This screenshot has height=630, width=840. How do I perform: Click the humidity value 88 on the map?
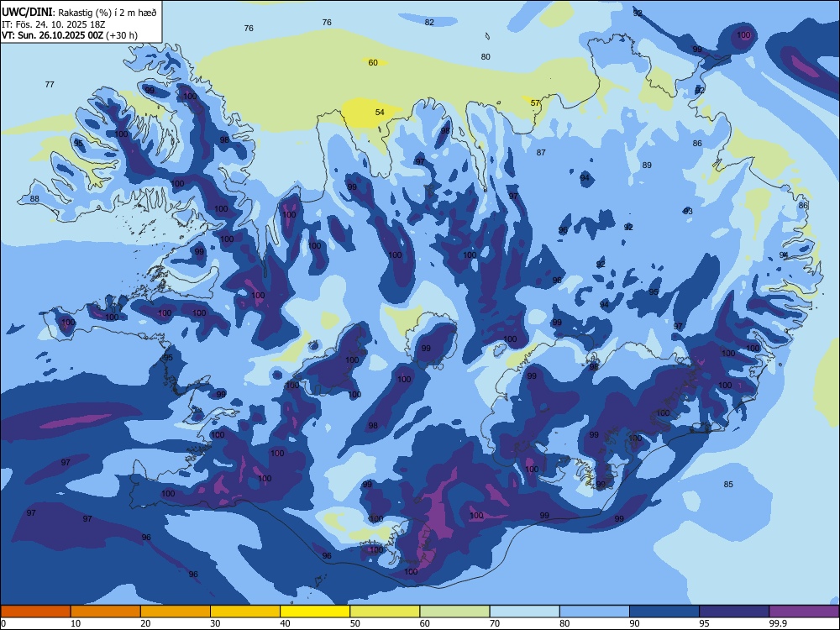click(x=34, y=199)
